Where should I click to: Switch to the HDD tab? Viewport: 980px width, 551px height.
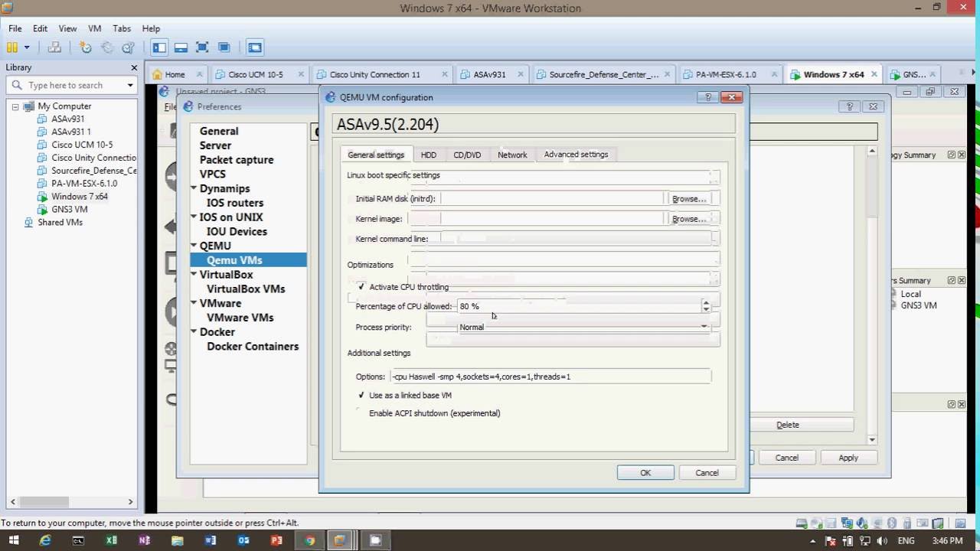click(x=429, y=155)
